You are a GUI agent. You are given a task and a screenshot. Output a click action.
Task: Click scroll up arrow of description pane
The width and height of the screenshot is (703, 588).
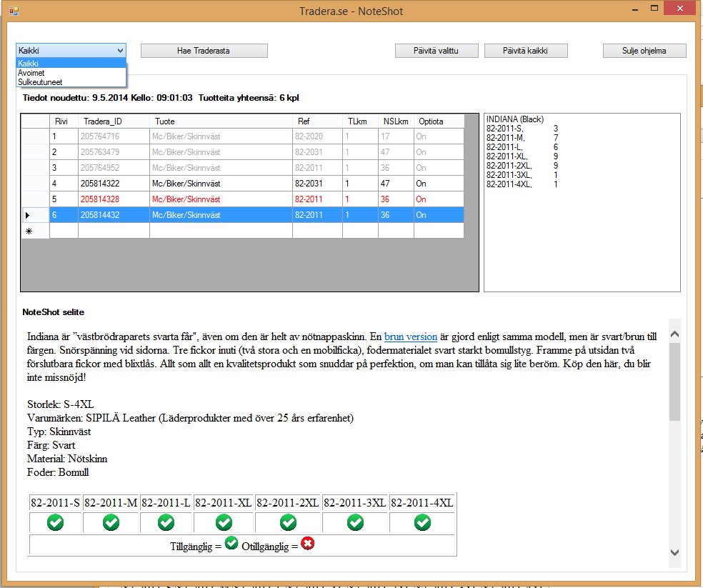(674, 334)
